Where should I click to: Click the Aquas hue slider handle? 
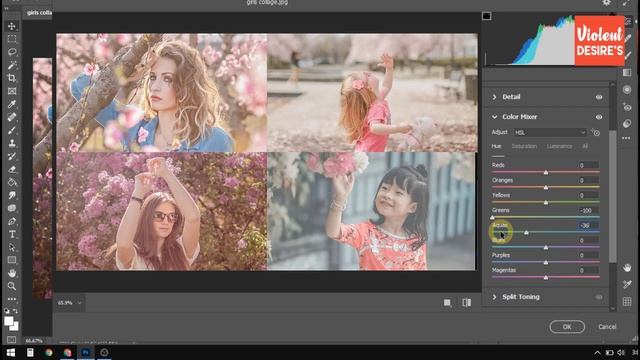click(x=526, y=232)
